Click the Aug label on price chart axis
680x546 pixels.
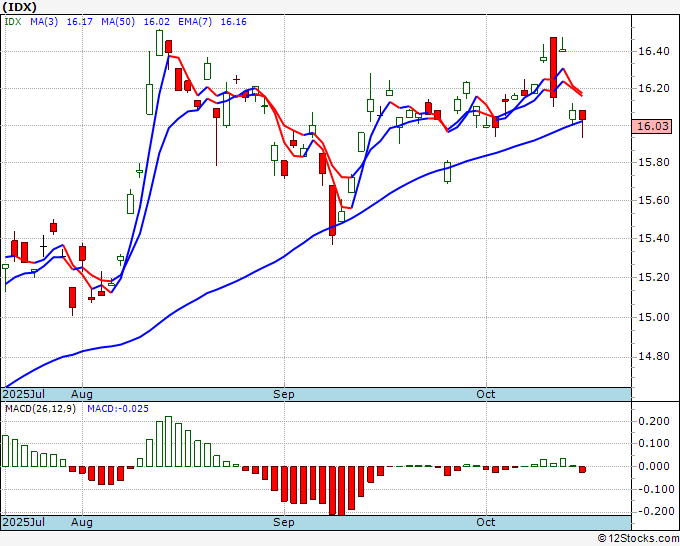(82, 394)
